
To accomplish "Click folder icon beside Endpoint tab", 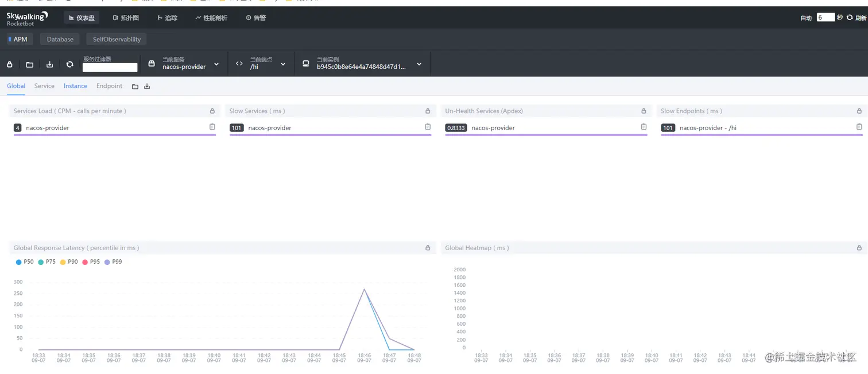I will (135, 87).
